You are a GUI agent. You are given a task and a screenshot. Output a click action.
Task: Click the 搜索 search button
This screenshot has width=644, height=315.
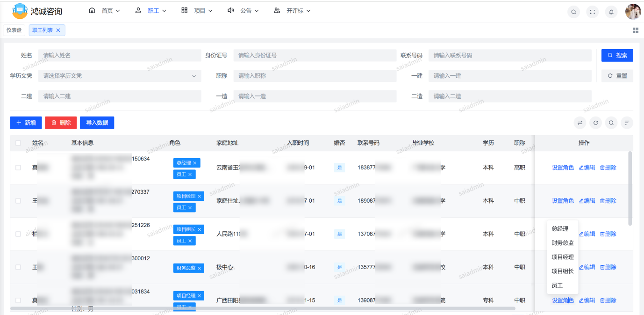coord(617,55)
